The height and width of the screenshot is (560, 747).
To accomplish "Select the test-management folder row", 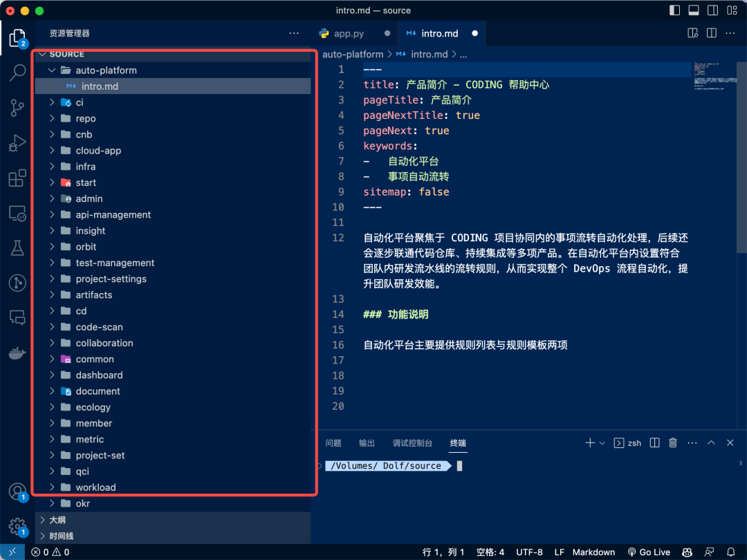I will pos(173,263).
